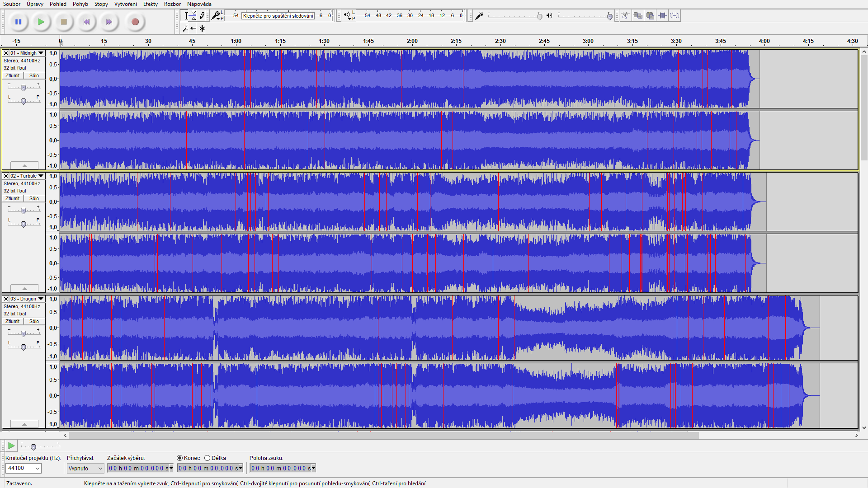
Task: Open the Efekty menu
Action: 151,4
